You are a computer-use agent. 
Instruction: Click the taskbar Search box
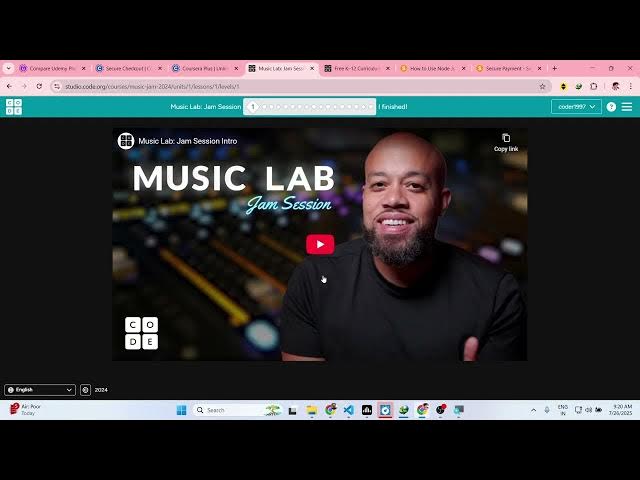[237, 410]
